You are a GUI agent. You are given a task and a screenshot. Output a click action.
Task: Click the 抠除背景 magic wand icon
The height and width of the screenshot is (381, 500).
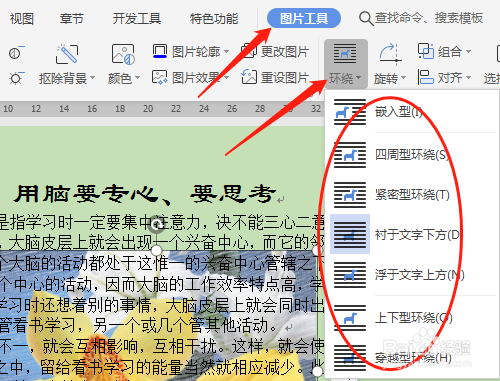(67, 54)
